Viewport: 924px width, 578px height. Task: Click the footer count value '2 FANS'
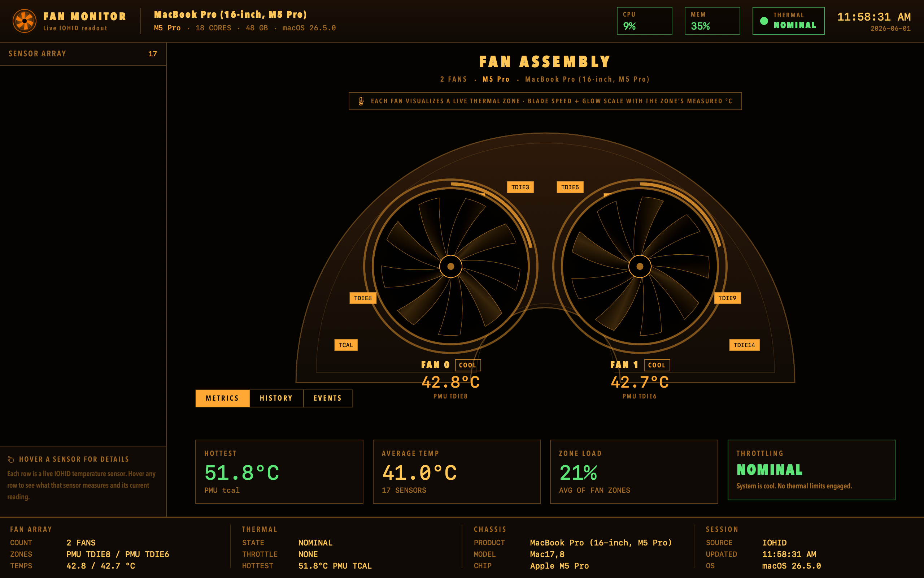(81, 543)
